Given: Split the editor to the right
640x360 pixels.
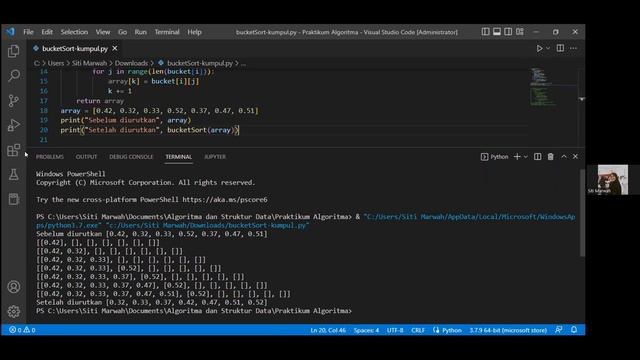Looking at the screenshot, I should click(x=560, y=48).
